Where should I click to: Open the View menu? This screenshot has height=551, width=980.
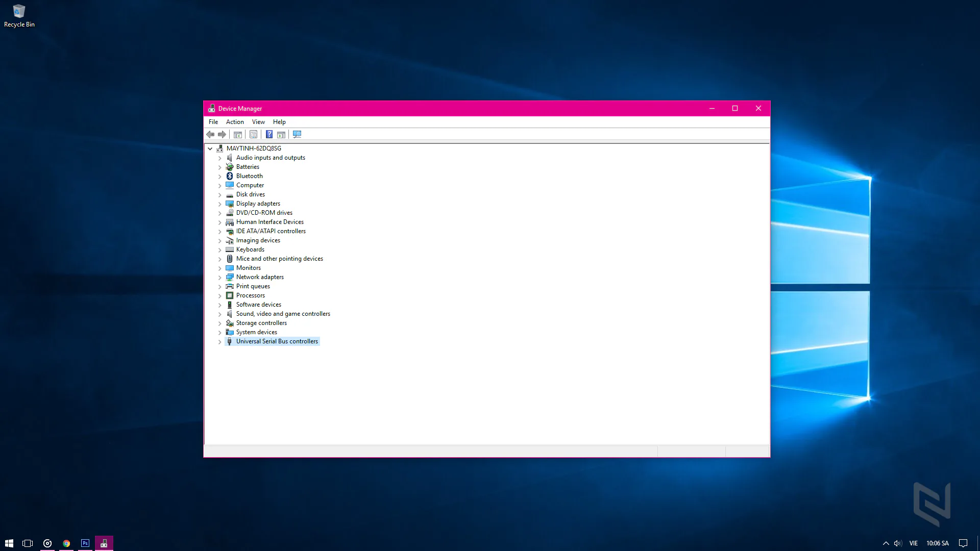258,122
